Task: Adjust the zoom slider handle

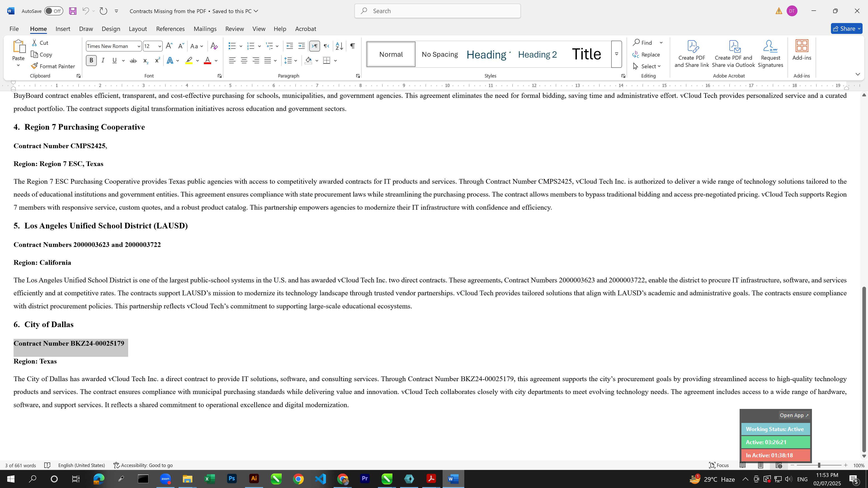Action: pyautogui.click(x=819, y=465)
